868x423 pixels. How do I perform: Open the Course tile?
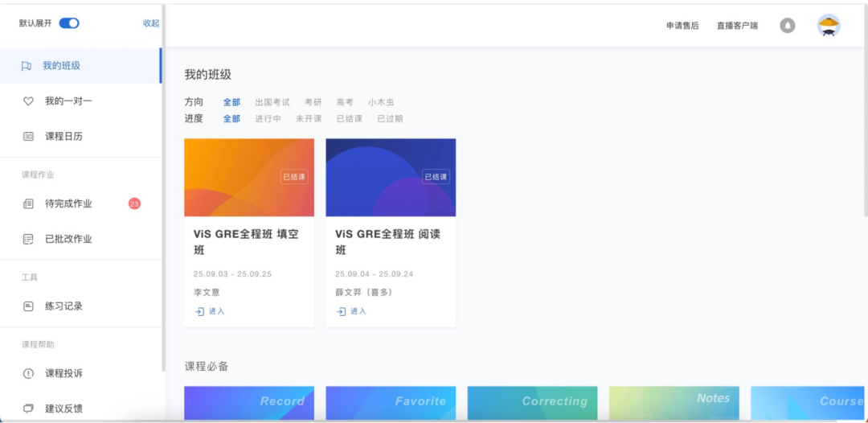tap(808, 404)
